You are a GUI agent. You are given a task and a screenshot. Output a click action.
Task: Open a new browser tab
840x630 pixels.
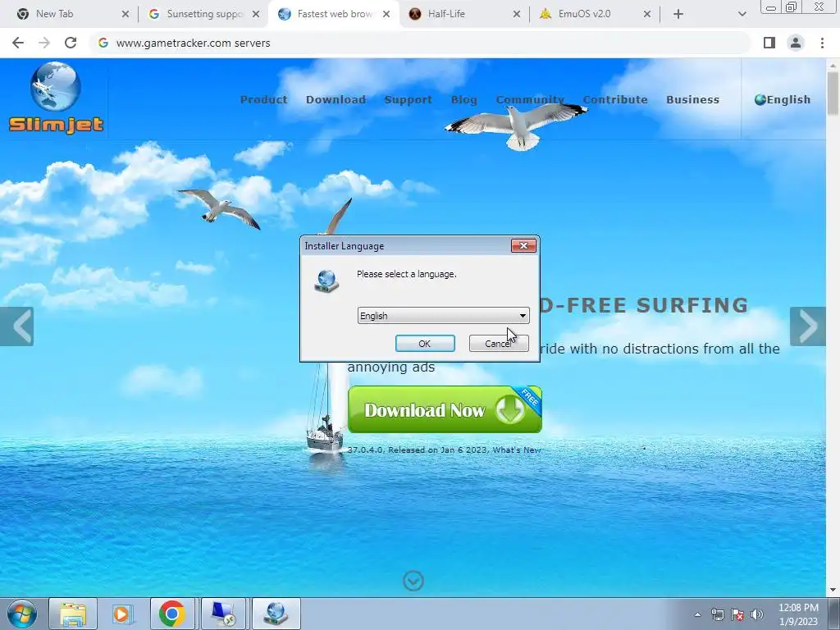tap(678, 14)
